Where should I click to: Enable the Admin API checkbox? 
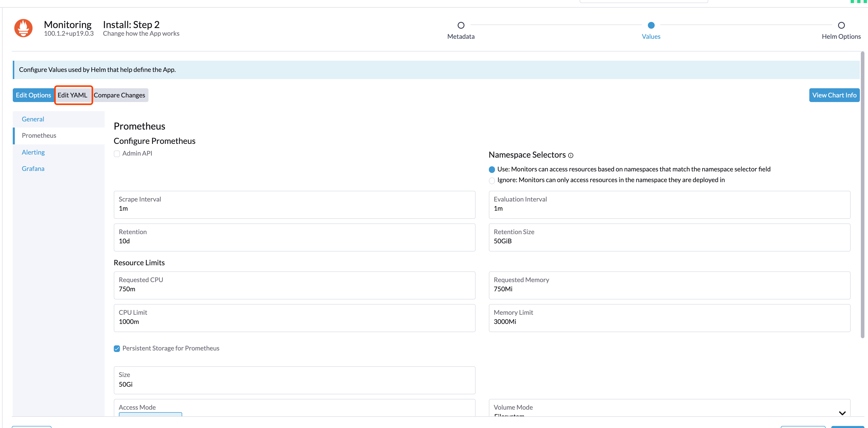pos(117,154)
